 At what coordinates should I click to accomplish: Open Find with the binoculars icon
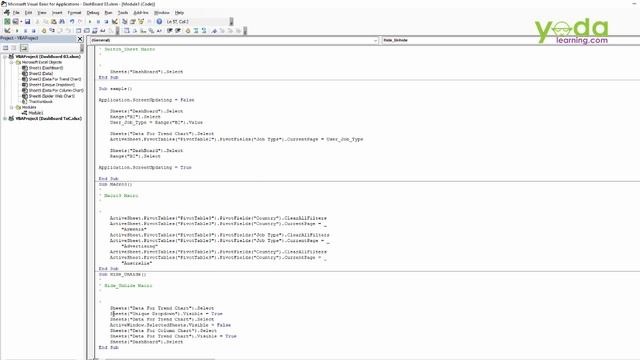point(62,21)
